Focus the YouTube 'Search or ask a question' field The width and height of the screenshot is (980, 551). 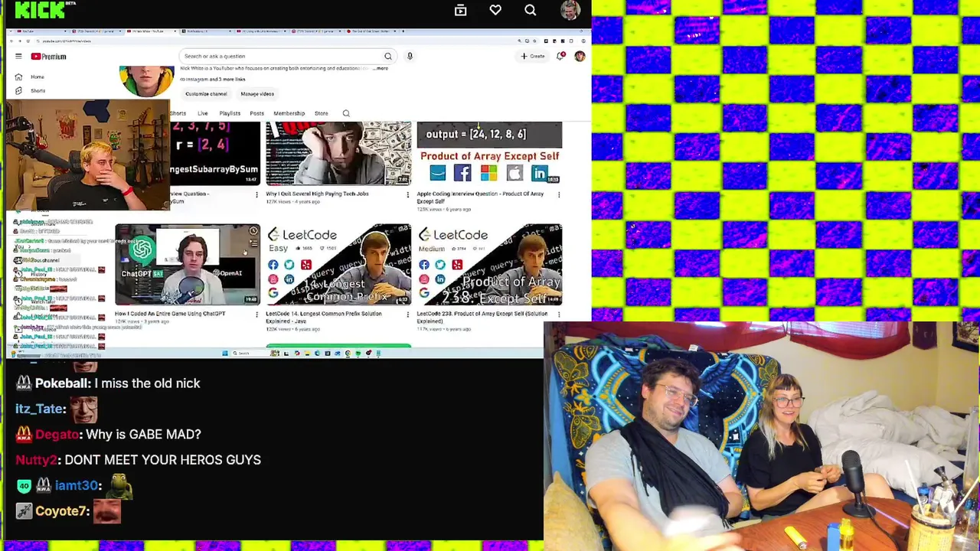[280, 56]
